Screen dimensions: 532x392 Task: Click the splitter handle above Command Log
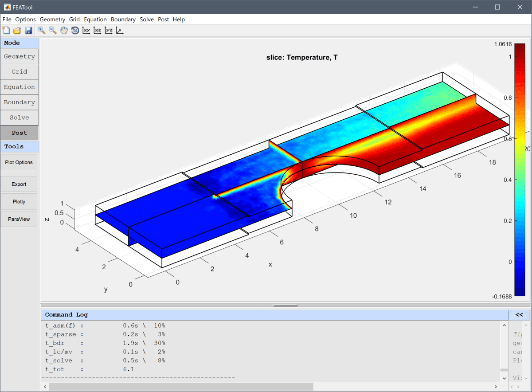pyautogui.click(x=286, y=305)
